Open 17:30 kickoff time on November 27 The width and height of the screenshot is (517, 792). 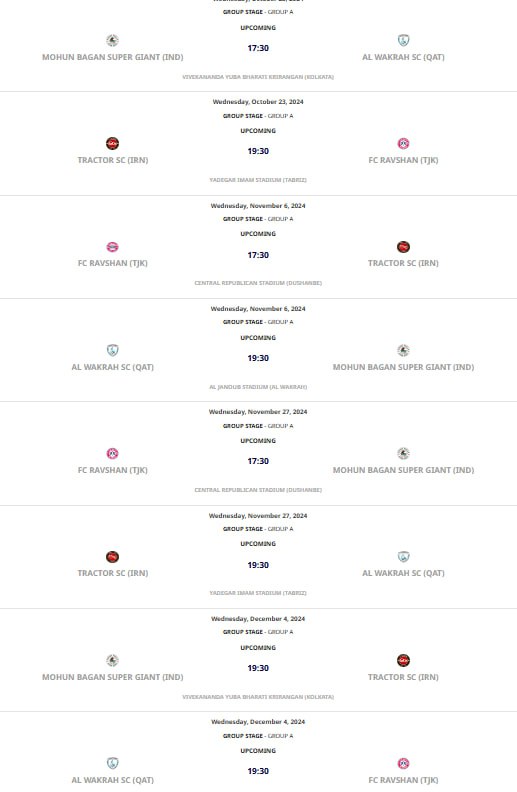[x=258, y=461]
